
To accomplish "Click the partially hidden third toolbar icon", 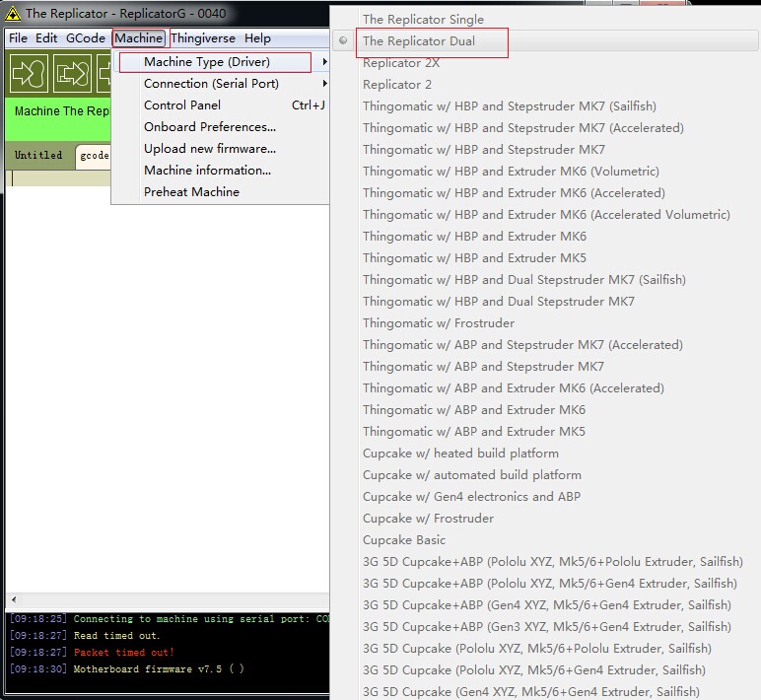I will point(104,73).
